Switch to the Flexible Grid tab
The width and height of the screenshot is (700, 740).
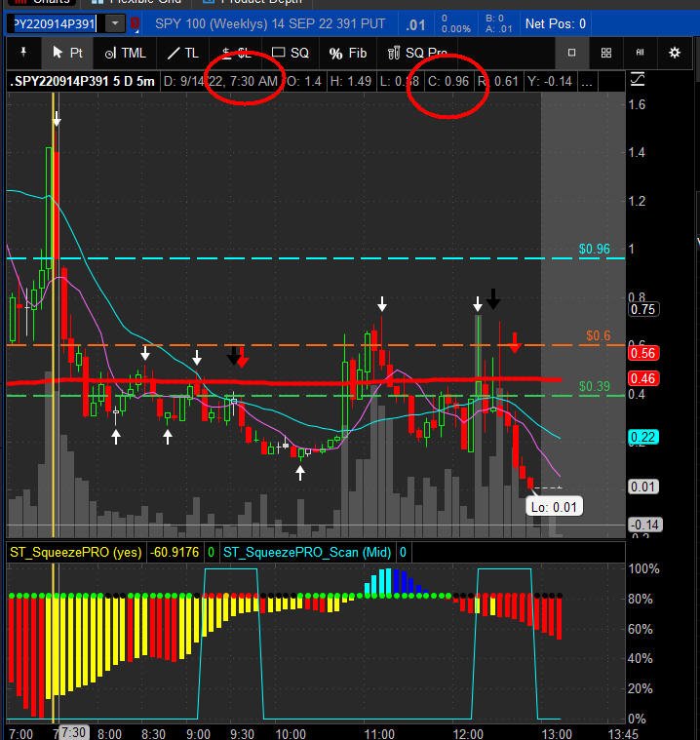coord(137,2)
